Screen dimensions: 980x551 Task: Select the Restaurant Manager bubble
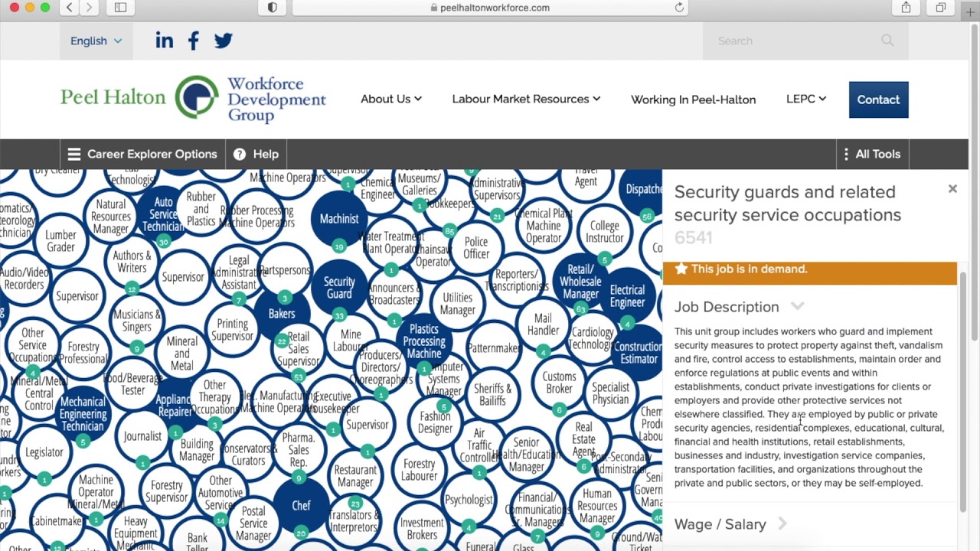point(355,476)
